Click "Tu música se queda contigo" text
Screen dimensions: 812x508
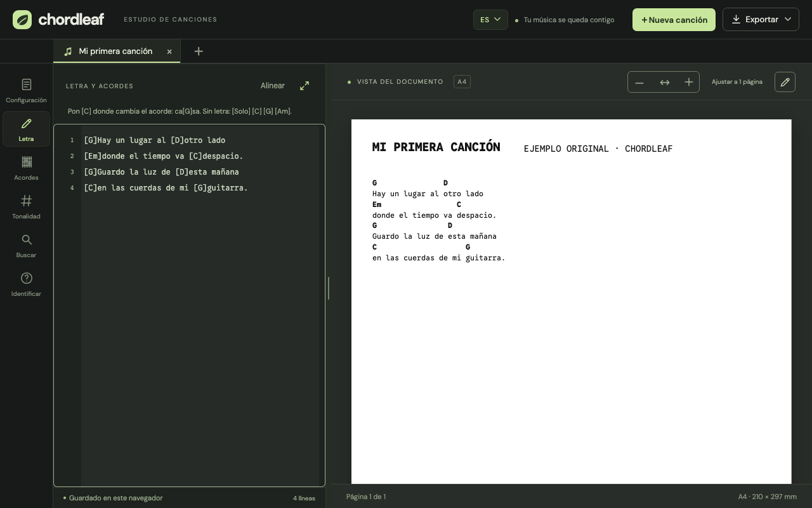point(569,20)
